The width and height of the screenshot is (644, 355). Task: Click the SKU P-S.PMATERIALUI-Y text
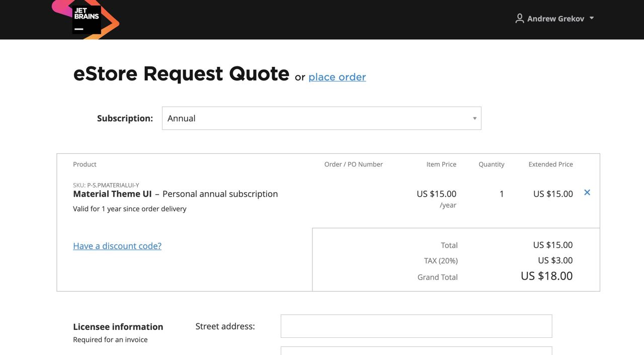[106, 185]
